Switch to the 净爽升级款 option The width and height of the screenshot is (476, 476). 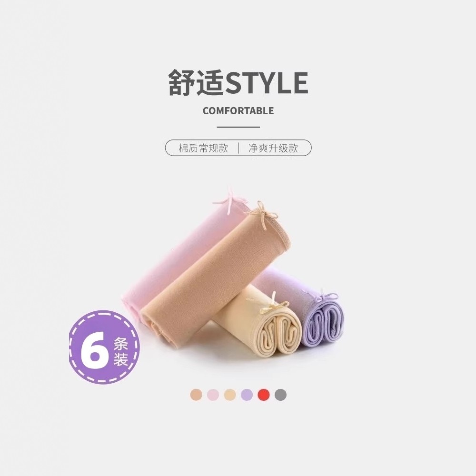point(273,148)
